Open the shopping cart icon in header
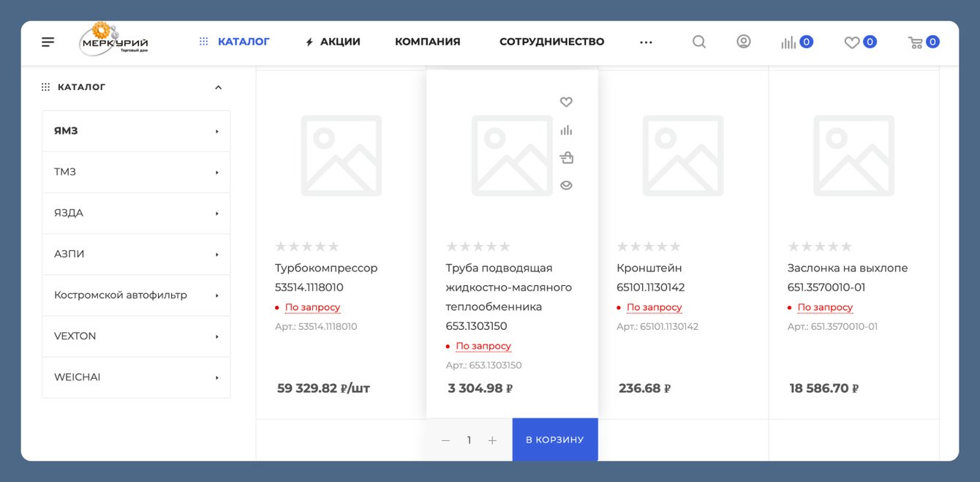The image size is (980, 482). tap(915, 42)
